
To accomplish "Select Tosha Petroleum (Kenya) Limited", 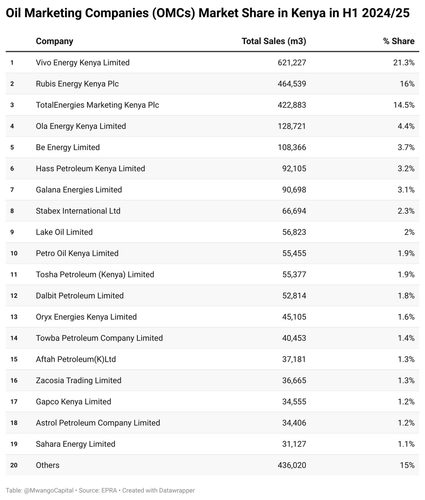I will point(212,274).
